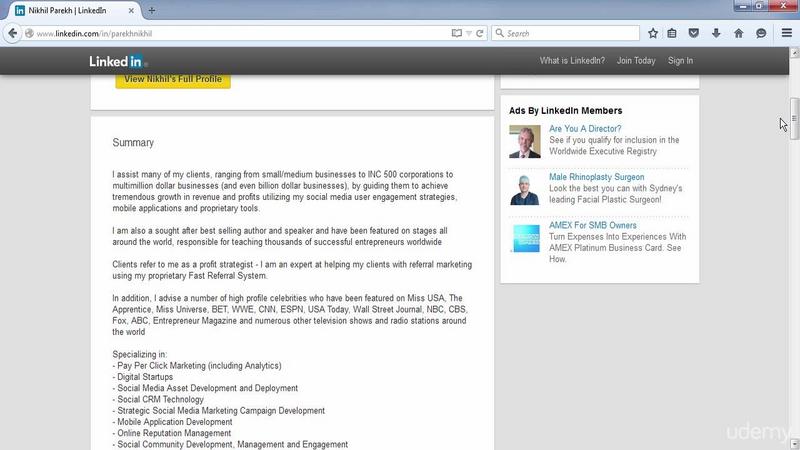This screenshot has height=450, width=800.
Task: Maximize the Firefox window
Action: coord(759,6)
